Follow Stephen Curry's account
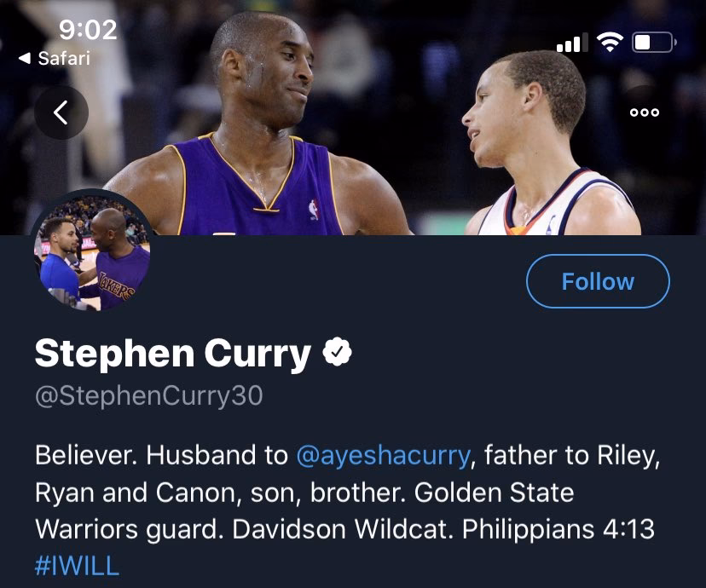The height and width of the screenshot is (588, 706). point(598,281)
